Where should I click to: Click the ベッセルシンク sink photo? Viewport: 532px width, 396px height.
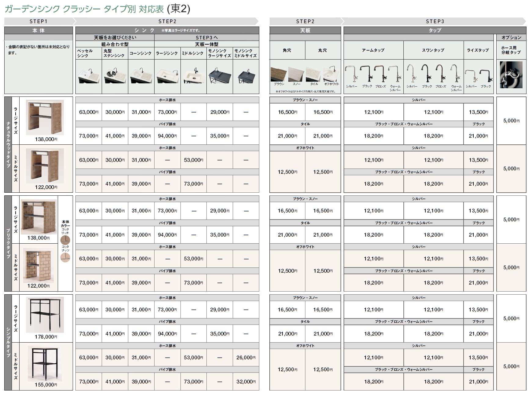pyautogui.click(x=89, y=76)
